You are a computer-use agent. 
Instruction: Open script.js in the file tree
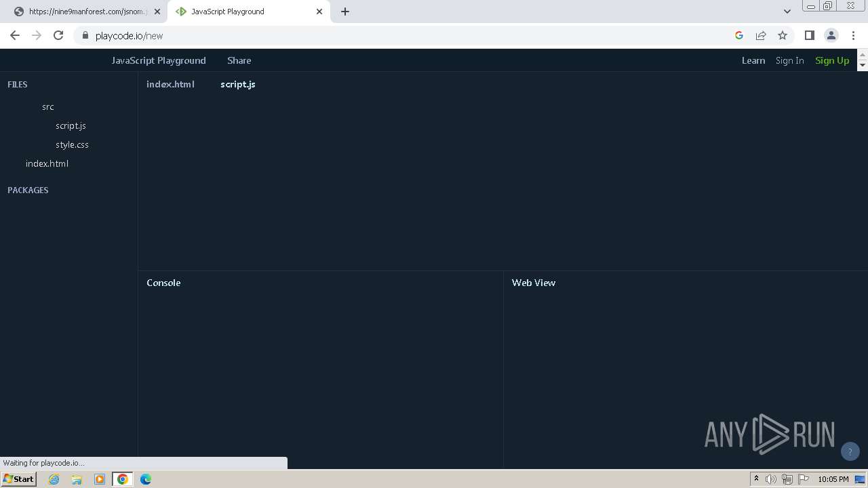tap(71, 125)
